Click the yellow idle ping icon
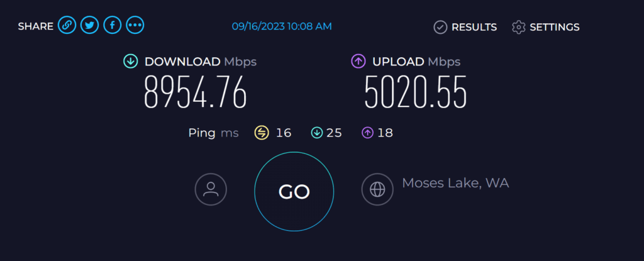Image resolution: width=644 pixels, height=261 pixels. tap(262, 133)
